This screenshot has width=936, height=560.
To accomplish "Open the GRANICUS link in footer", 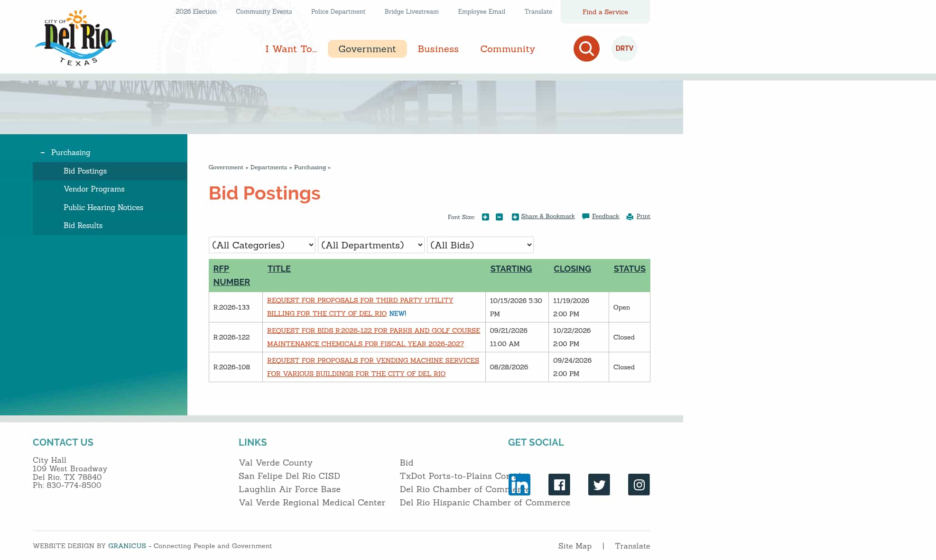I will pyautogui.click(x=127, y=546).
